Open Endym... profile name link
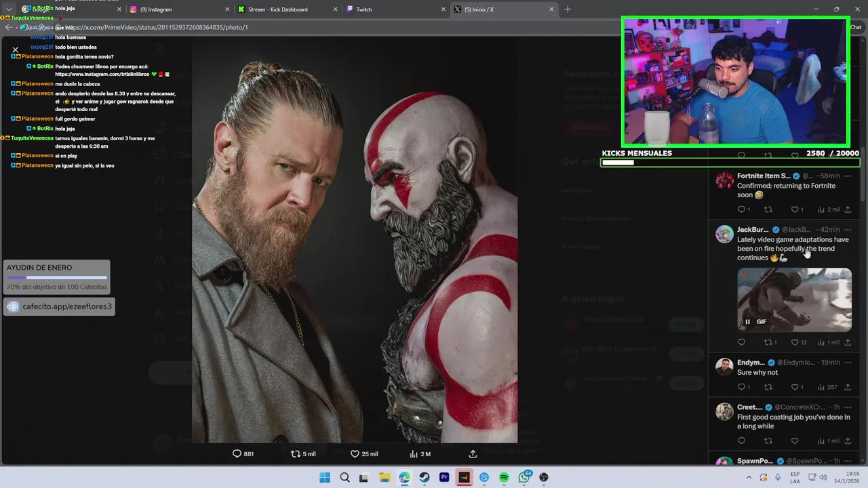 tap(751, 363)
